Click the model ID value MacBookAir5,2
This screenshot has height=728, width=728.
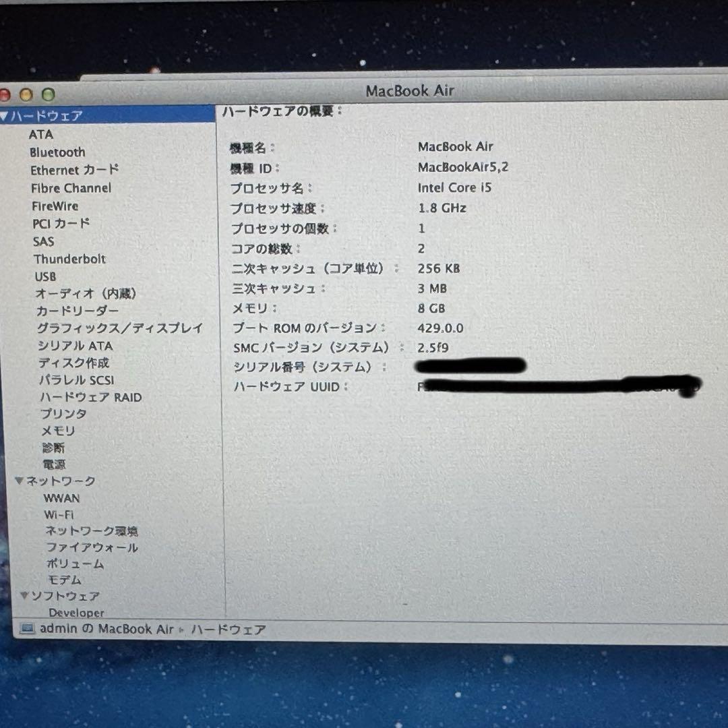click(463, 167)
